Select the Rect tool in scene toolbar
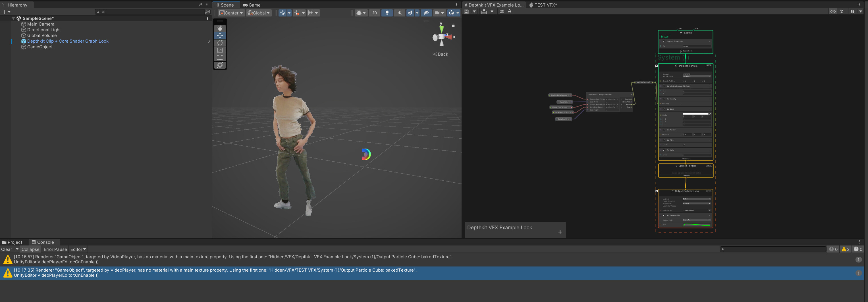868x302 pixels. [x=220, y=58]
